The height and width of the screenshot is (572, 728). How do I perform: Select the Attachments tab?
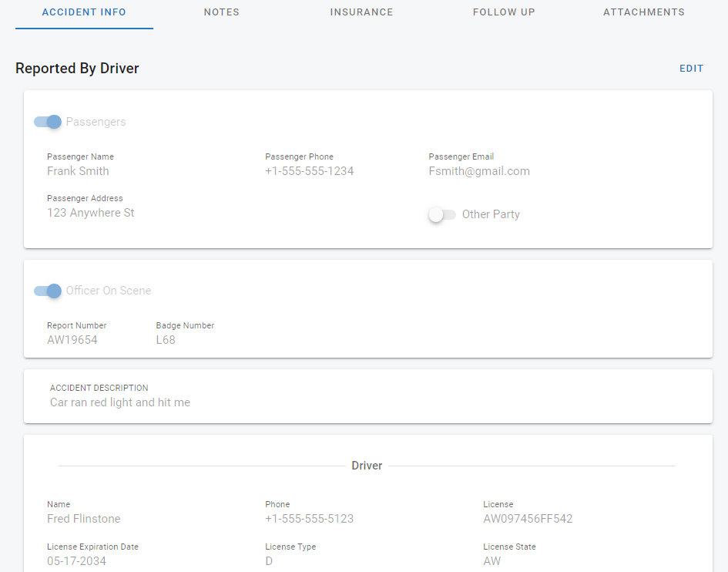point(643,12)
